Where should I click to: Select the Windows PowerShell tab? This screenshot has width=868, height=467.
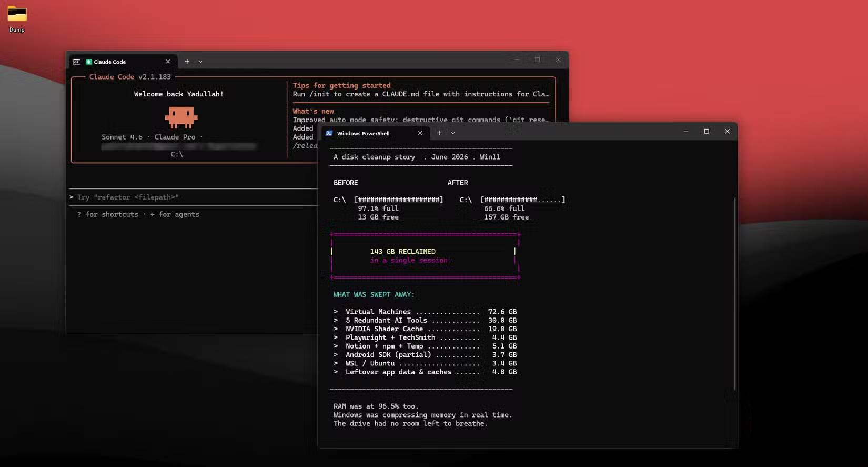[x=376, y=133]
